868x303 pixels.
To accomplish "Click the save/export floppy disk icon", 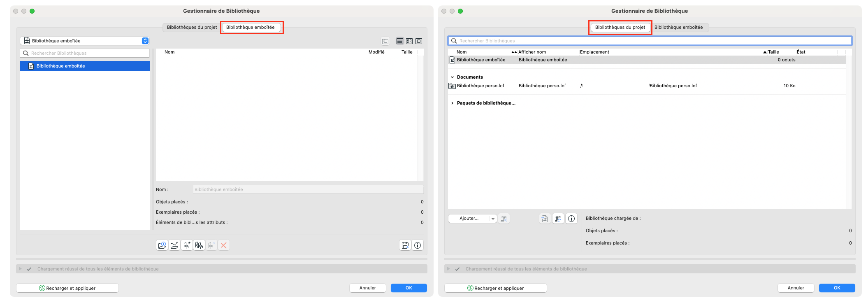I will point(405,245).
